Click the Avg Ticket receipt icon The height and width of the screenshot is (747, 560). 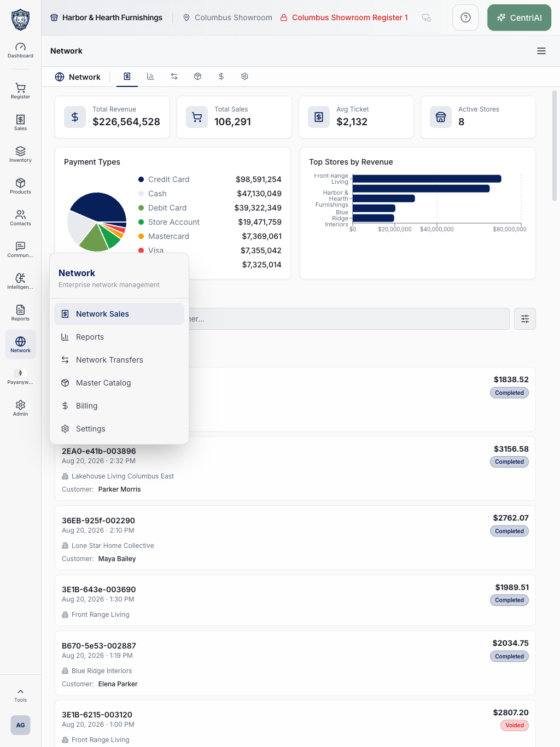click(319, 117)
